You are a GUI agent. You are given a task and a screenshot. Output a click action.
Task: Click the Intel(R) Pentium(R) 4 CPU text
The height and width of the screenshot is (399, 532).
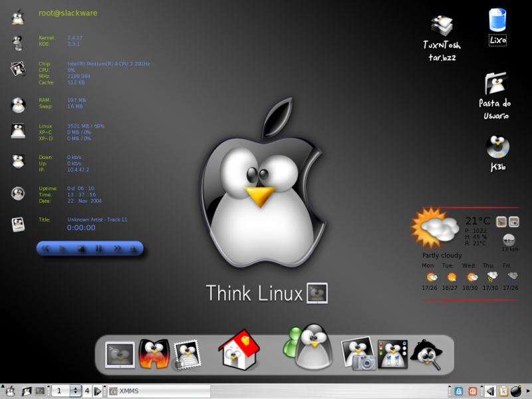[108, 64]
